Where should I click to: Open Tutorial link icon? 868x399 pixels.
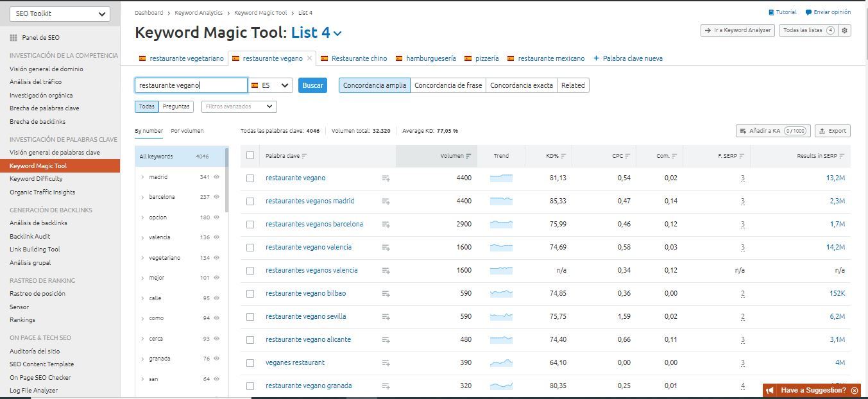[x=771, y=12]
